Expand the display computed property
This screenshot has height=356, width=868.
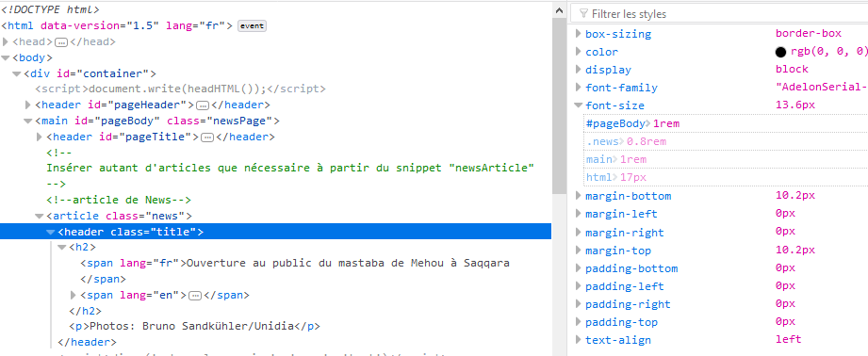[579, 70]
